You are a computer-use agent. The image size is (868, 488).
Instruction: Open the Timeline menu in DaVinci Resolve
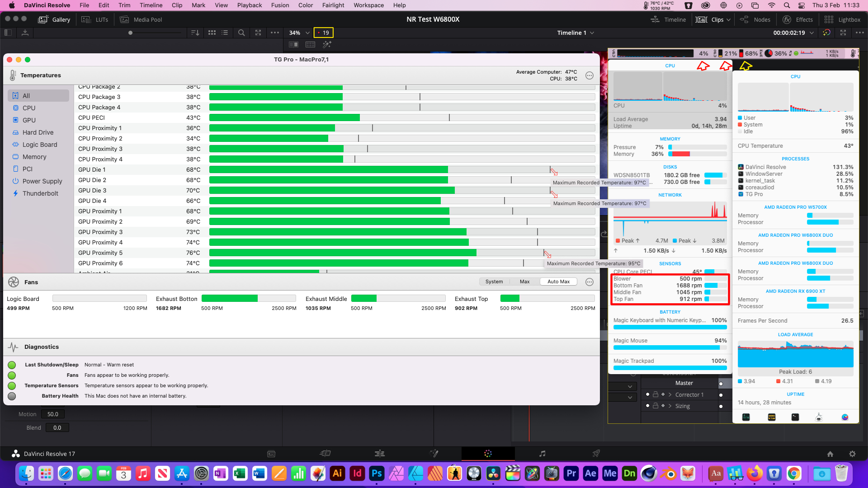click(151, 5)
